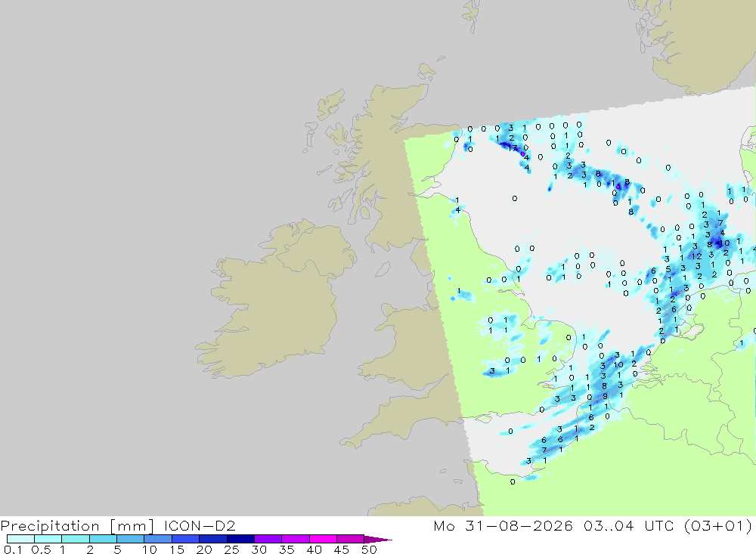Click the legend tick label '0.1'
The width and height of the screenshot is (756, 554).
13,549
